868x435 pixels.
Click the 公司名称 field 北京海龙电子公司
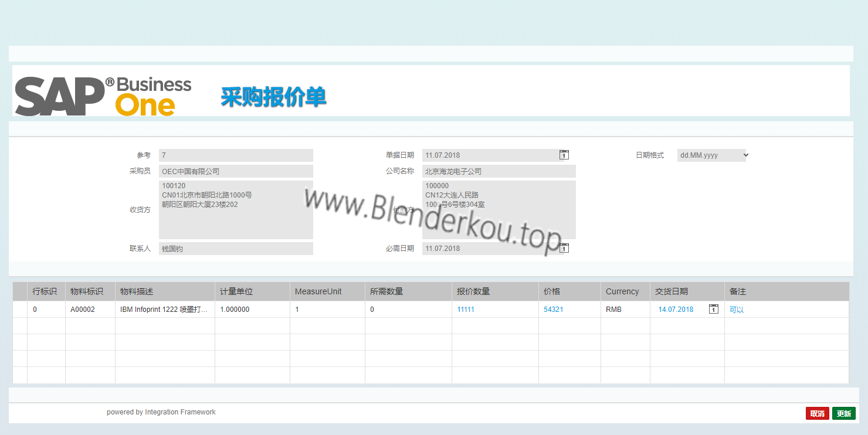[x=499, y=171]
